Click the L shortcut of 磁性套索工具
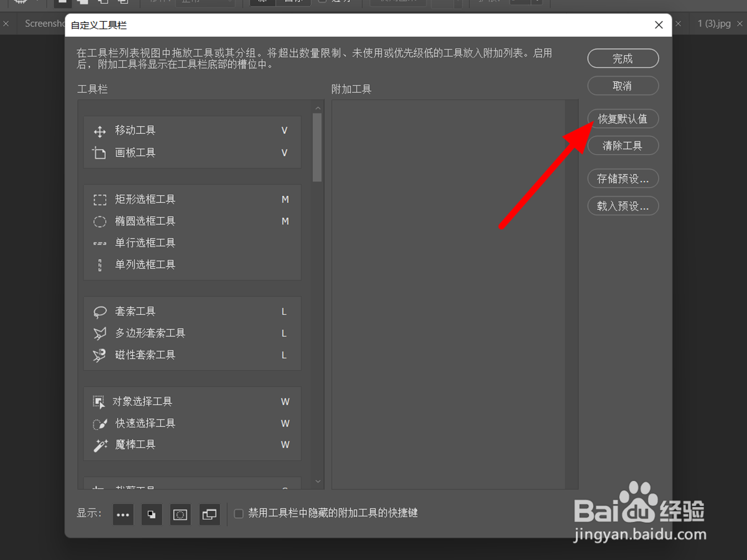The width and height of the screenshot is (747, 560). tap(284, 355)
